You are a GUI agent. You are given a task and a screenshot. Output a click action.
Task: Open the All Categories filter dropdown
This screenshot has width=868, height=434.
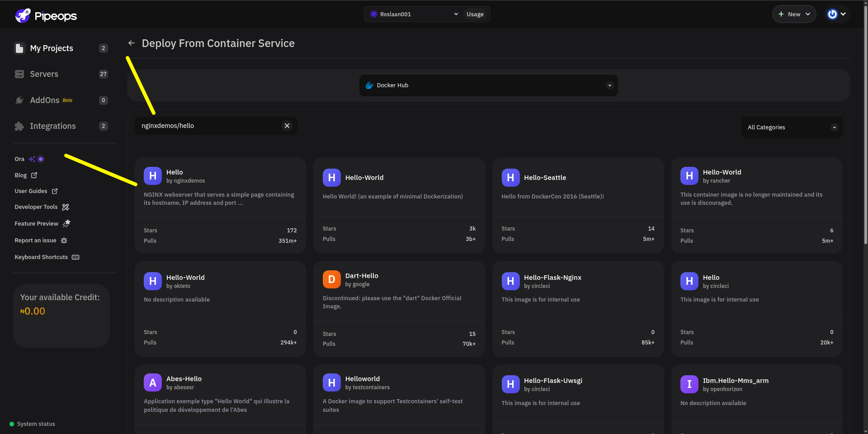click(x=792, y=127)
